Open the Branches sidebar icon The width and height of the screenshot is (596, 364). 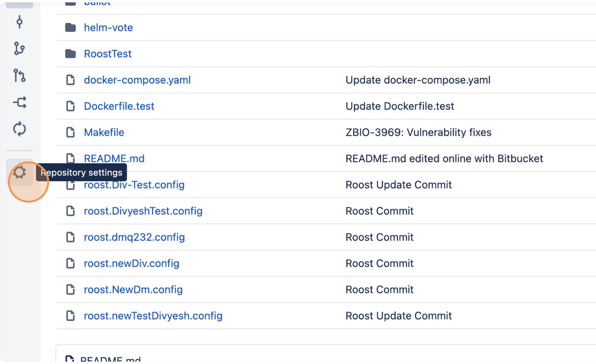coord(19,49)
